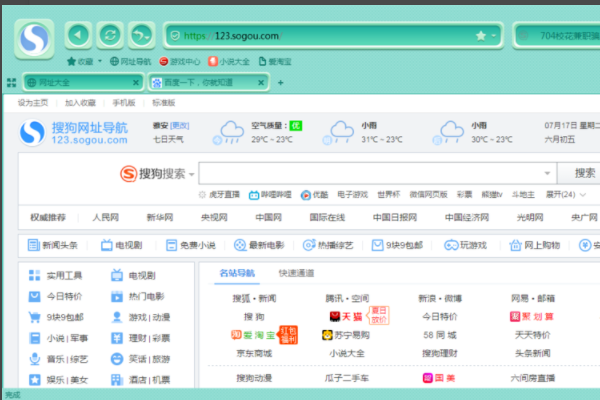This screenshot has width=600, height=400.
Task: Open 国美 site link
Action: 439,378
